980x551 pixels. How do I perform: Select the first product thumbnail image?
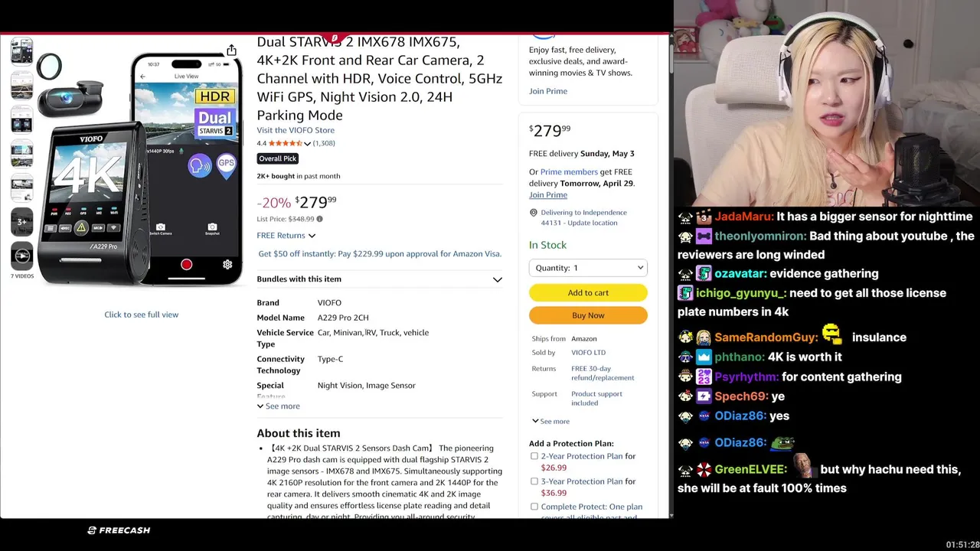21,51
